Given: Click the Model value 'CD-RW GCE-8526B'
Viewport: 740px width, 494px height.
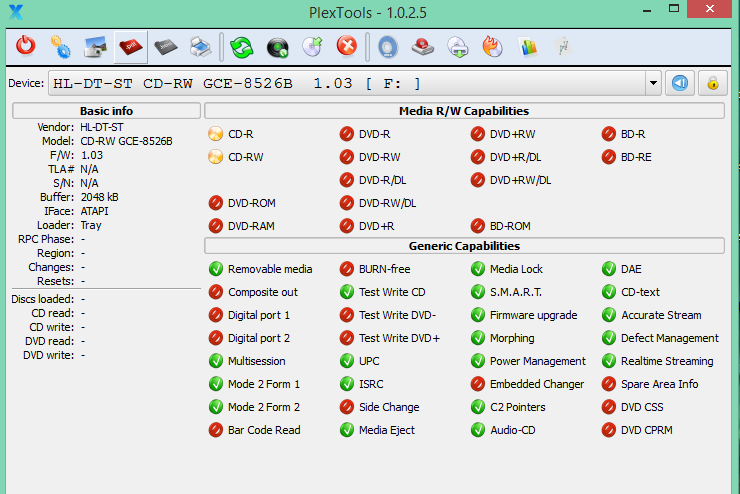Looking at the screenshot, I should point(126,141).
